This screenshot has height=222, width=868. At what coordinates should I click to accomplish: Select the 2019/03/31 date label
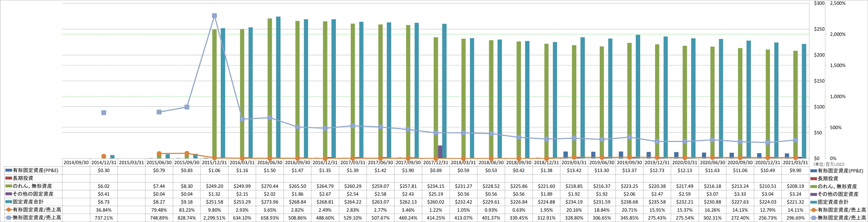(x=574, y=162)
